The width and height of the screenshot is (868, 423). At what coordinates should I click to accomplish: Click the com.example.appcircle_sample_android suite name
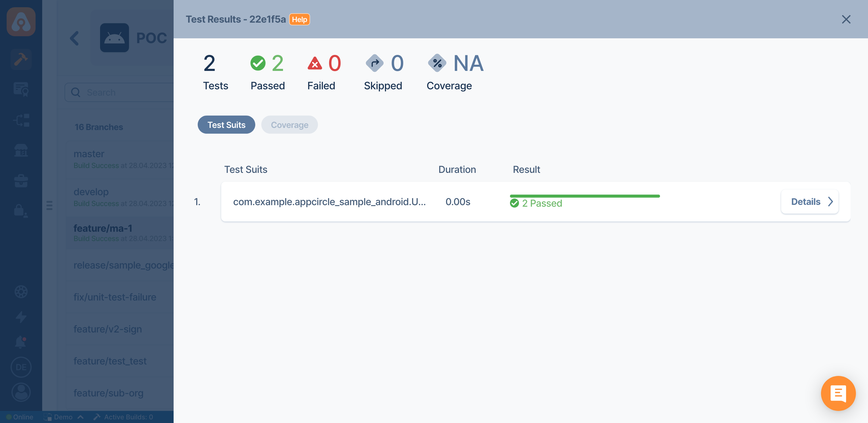[329, 202]
